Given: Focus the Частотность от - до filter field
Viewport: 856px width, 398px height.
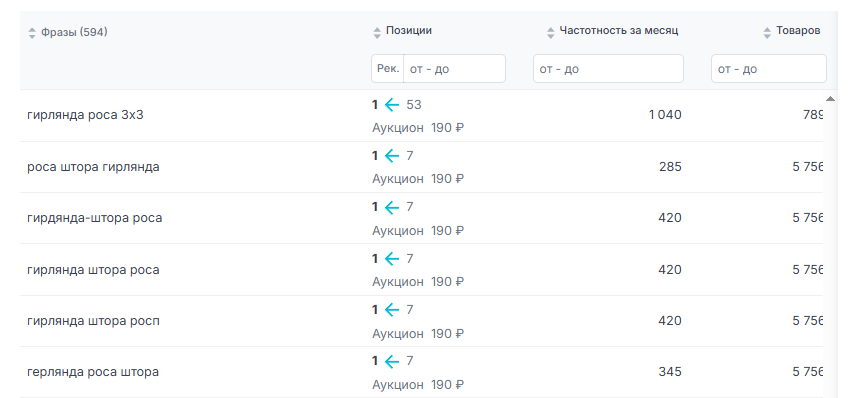Looking at the screenshot, I should (x=608, y=69).
